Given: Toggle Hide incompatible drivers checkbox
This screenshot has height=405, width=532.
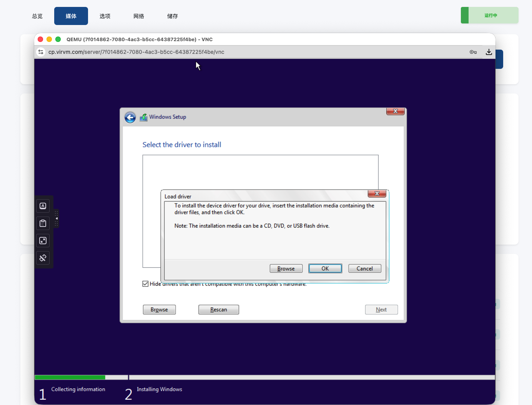Looking at the screenshot, I should [145, 284].
